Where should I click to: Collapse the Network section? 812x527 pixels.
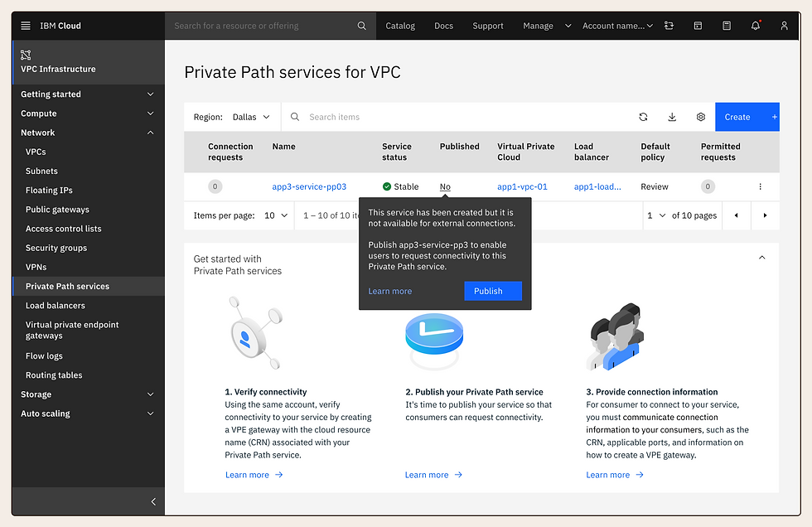(x=88, y=133)
